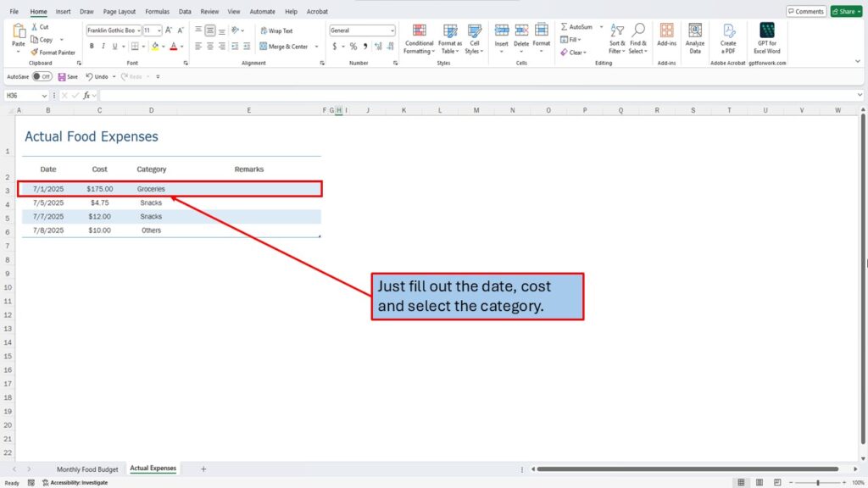The image size is (868, 488).
Task: Click the Save icon in quick access toolbar
Action: click(62, 76)
